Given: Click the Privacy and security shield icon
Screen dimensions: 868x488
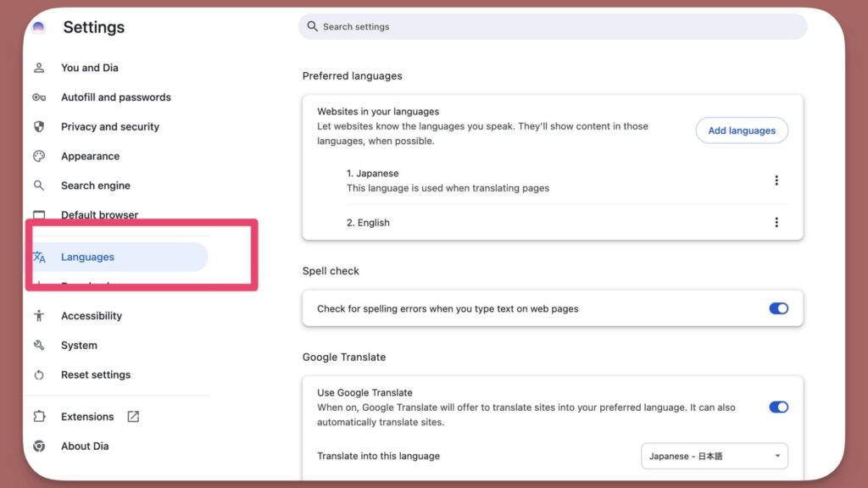Looking at the screenshot, I should 39,127.
